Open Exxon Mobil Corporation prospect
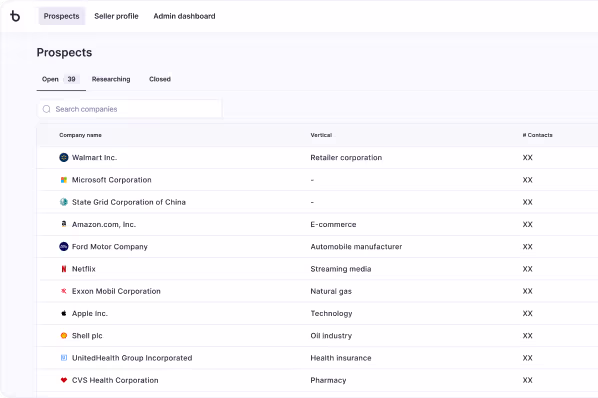The image size is (598, 398). tap(116, 291)
